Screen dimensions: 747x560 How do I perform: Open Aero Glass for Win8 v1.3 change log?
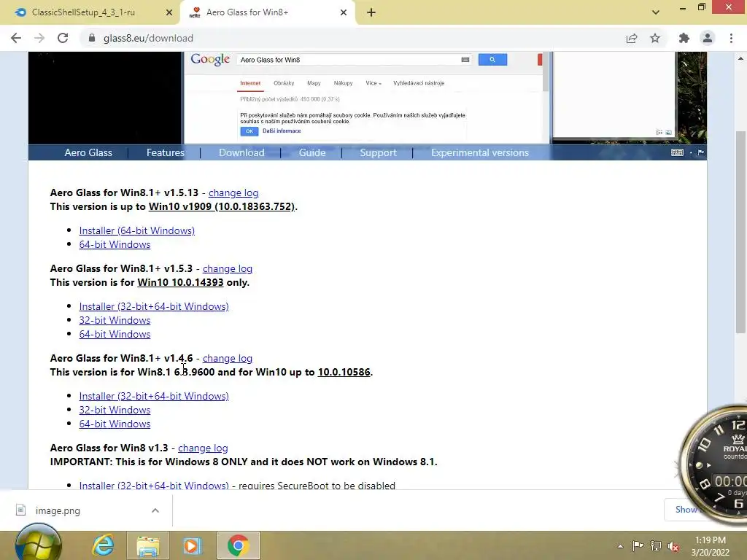203,448
